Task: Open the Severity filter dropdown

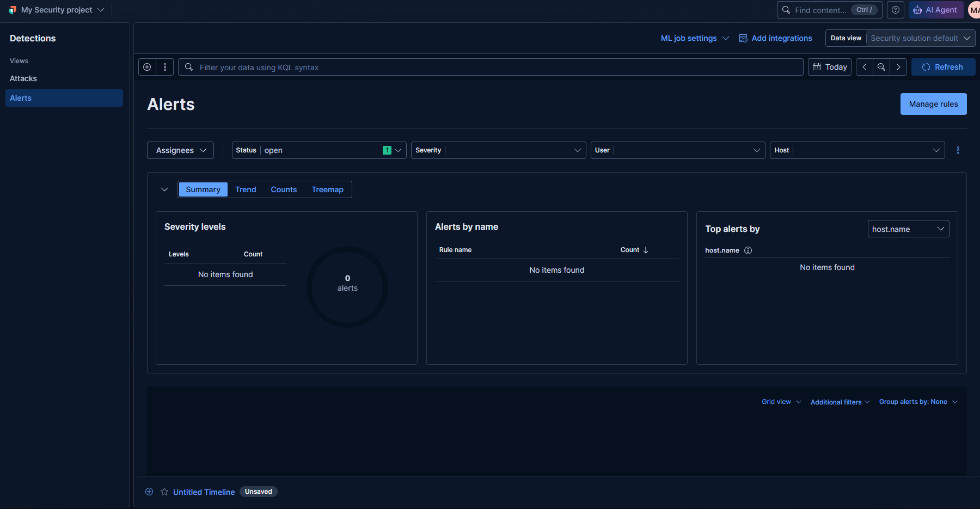Action: 498,150
